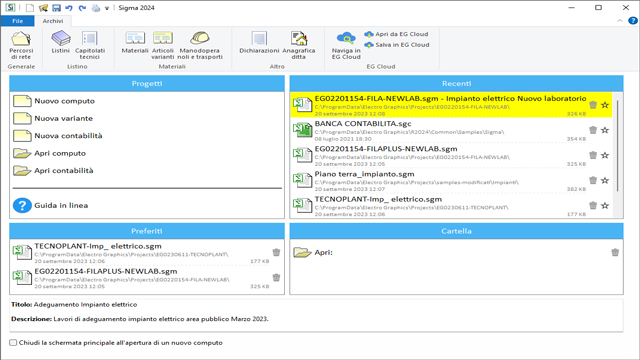The width and height of the screenshot is (640, 360).
Task: Delete Recenti EG02201154-FILAPLUS-NEWLAB entry
Action: (593, 155)
